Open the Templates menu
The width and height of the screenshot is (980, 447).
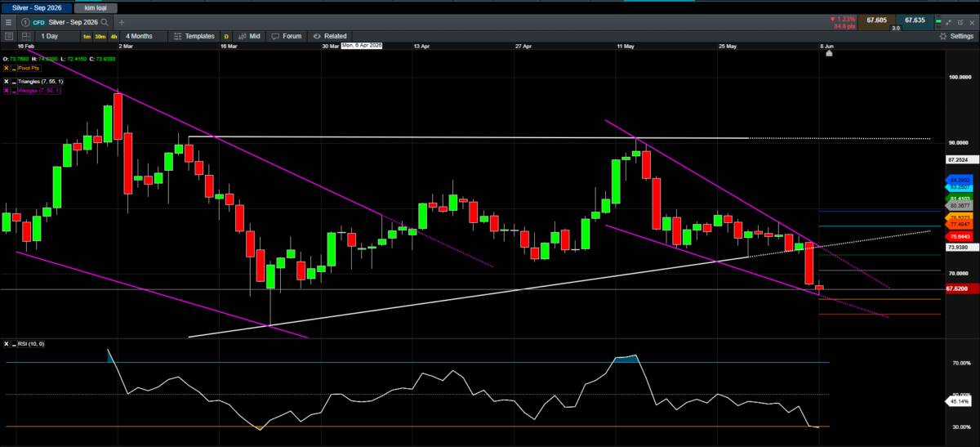click(194, 36)
